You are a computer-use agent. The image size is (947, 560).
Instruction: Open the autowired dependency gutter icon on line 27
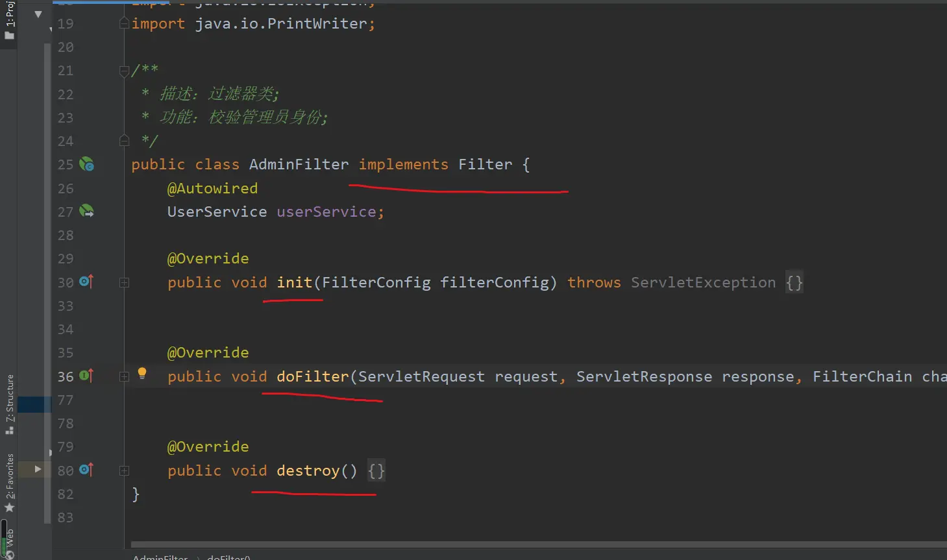(86, 212)
